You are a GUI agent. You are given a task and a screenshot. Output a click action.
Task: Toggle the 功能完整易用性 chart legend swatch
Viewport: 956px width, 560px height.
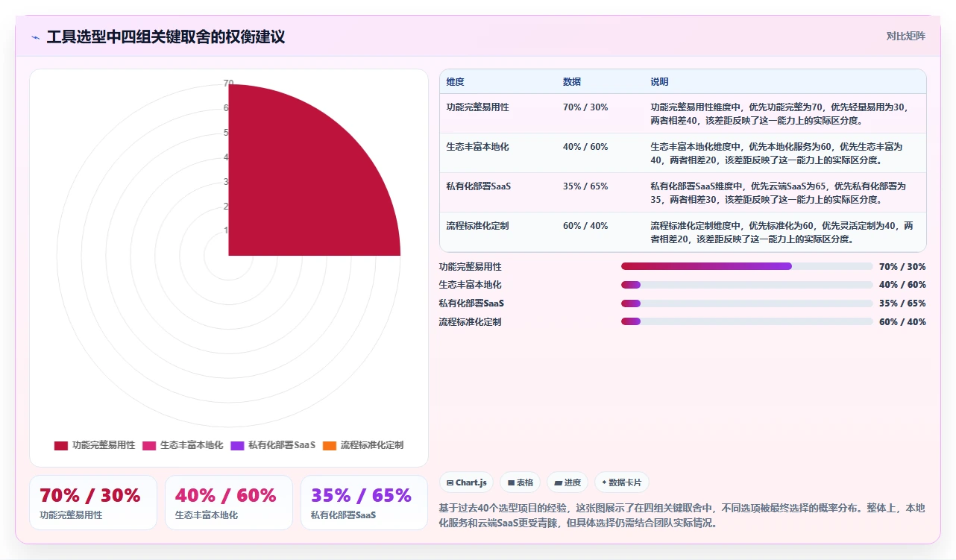point(61,445)
